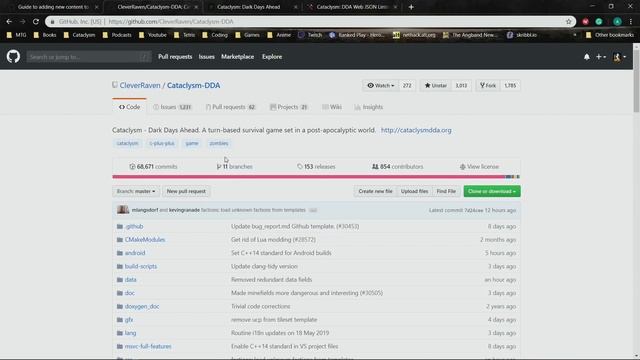The width and height of the screenshot is (640, 360).
Task: Open the cataclysmdda.org link
Action: click(x=416, y=130)
